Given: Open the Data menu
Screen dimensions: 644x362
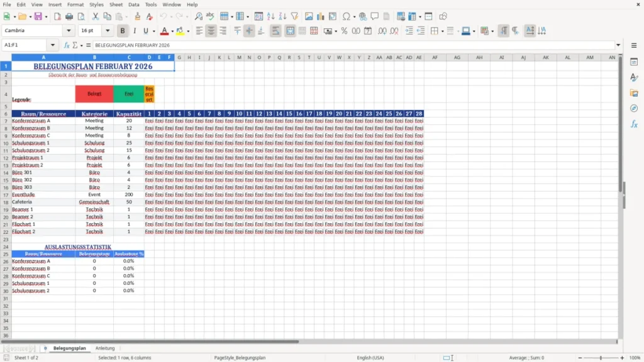Looking at the screenshot, I should (133, 4).
